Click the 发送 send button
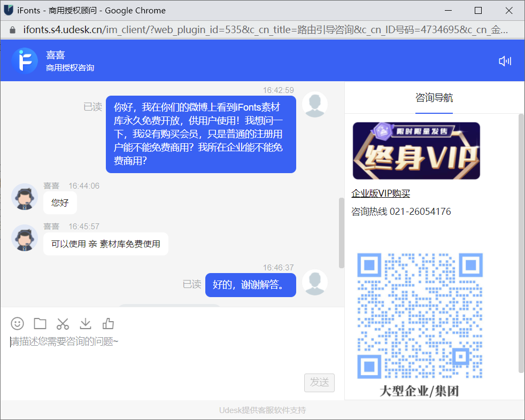The image size is (525, 420). pyautogui.click(x=319, y=383)
